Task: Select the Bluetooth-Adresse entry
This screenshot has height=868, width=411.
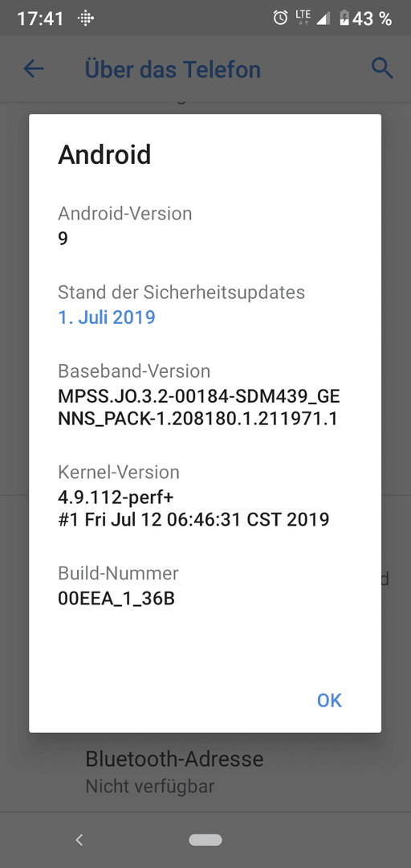Action: click(x=205, y=771)
